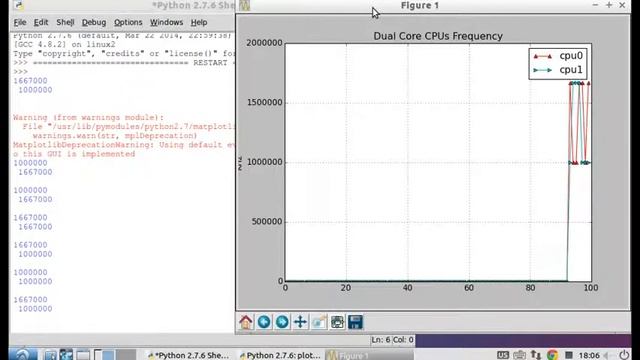Viewport: 640px width, 360px height.
Task: Open the Debug menu
Action: click(94, 22)
